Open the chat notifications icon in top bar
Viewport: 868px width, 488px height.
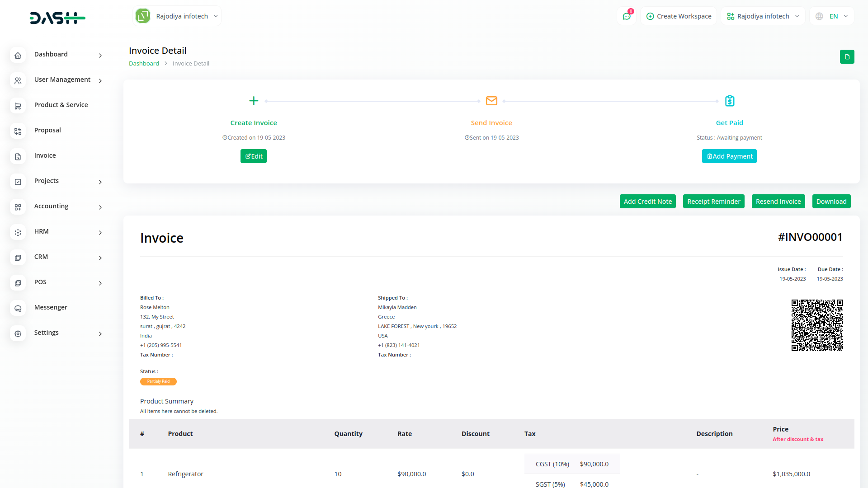point(626,16)
